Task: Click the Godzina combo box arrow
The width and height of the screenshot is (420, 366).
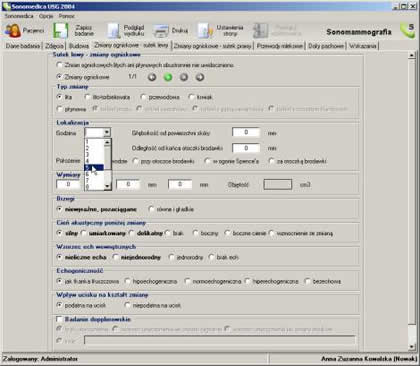Action: click(x=107, y=133)
